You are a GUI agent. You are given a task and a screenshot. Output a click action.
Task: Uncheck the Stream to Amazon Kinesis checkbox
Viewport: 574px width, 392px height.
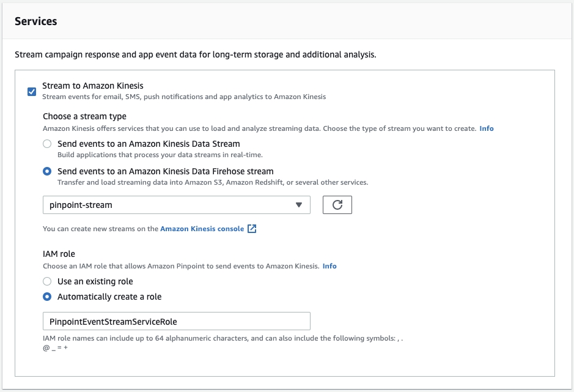[32, 92]
